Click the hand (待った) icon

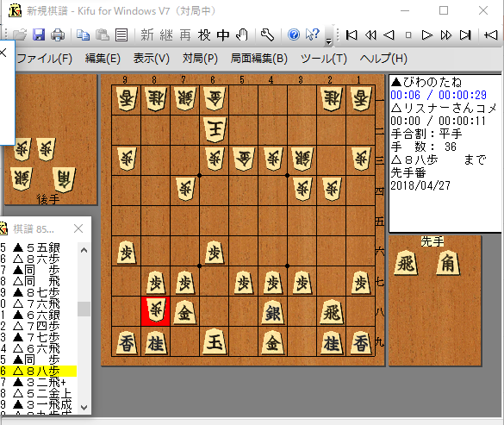tap(242, 34)
